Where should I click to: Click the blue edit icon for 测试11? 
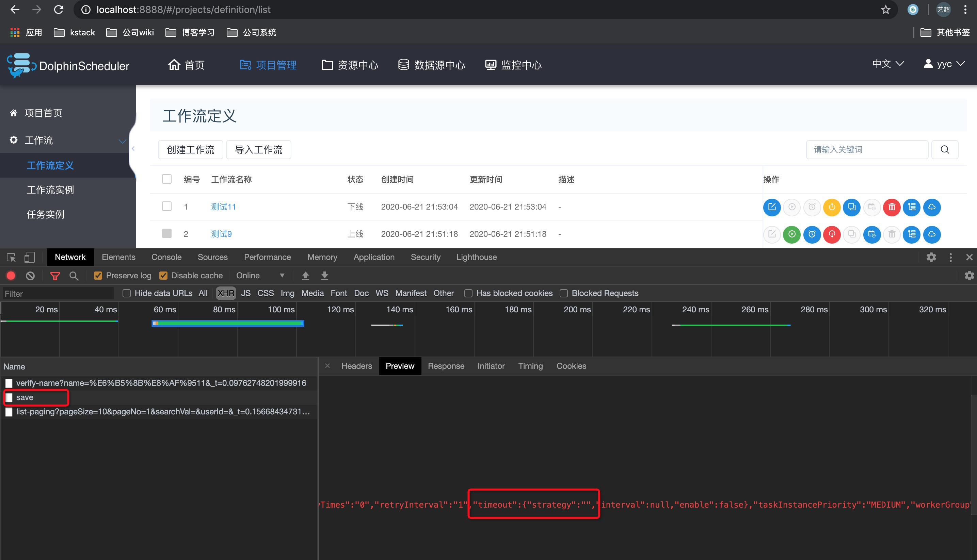pyautogui.click(x=771, y=207)
